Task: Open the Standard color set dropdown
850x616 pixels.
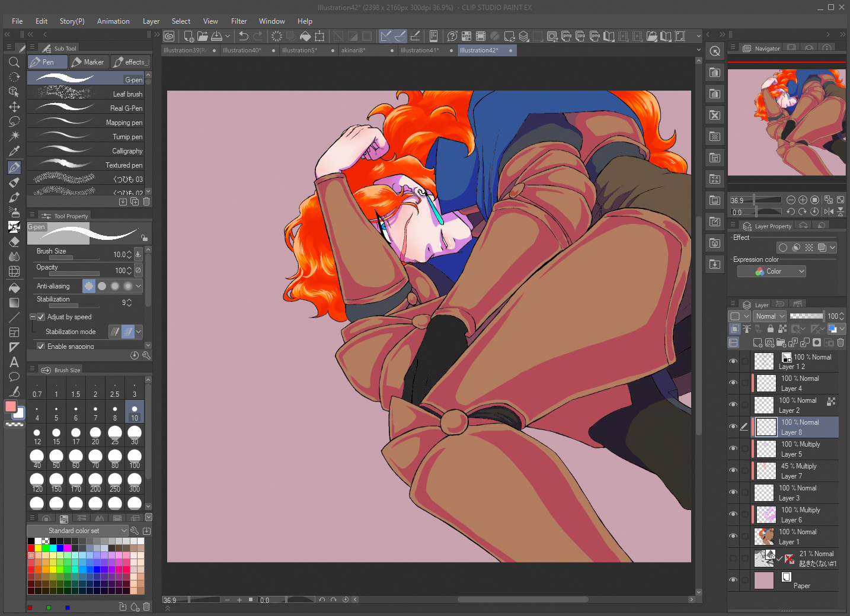Action: tap(78, 531)
